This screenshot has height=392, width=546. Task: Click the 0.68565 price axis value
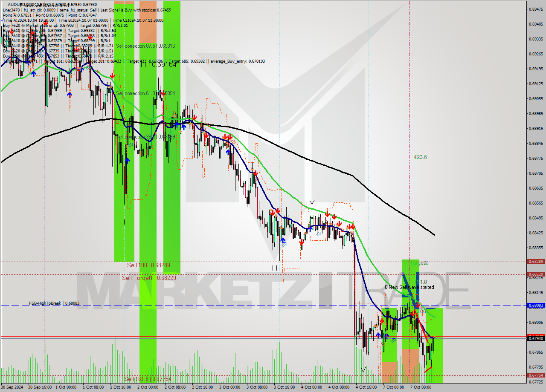point(536,203)
